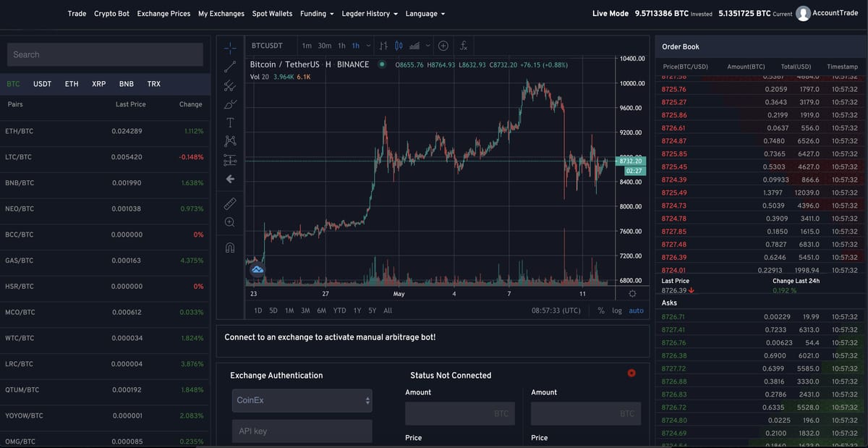Select the text annotation tool

click(230, 122)
